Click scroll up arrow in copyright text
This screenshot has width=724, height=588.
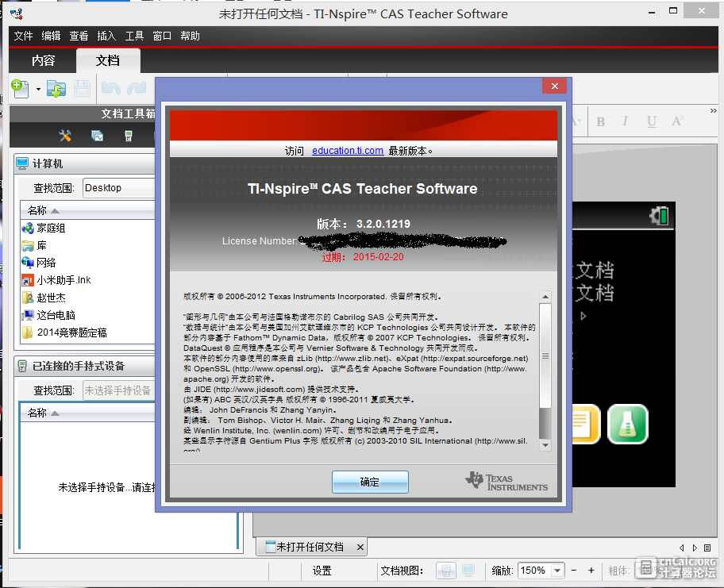545,297
